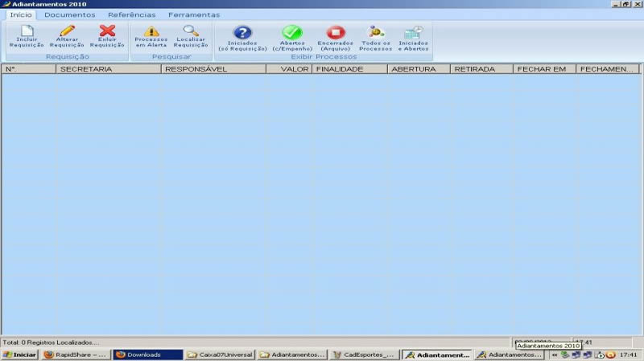
Task: Click the Incluir Requisição icon
Action: 27,32
